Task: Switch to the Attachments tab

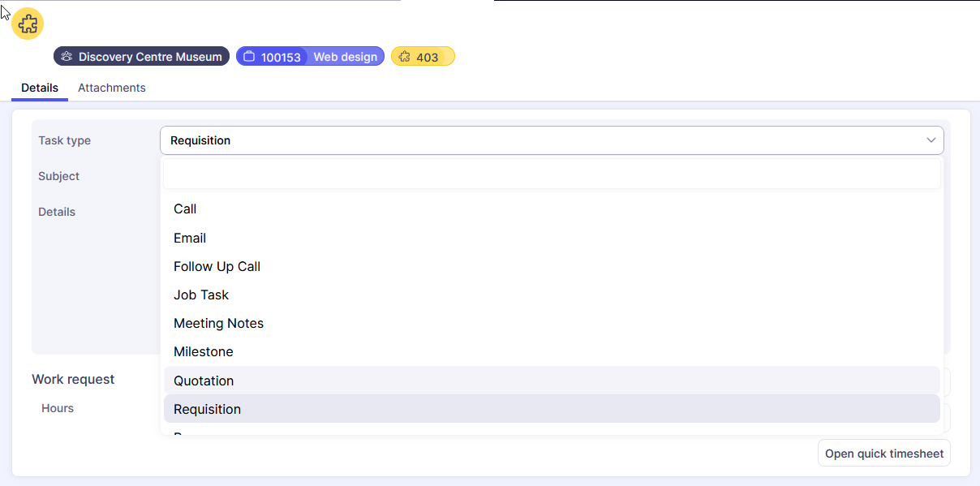Action: click(x=112, y=88)
